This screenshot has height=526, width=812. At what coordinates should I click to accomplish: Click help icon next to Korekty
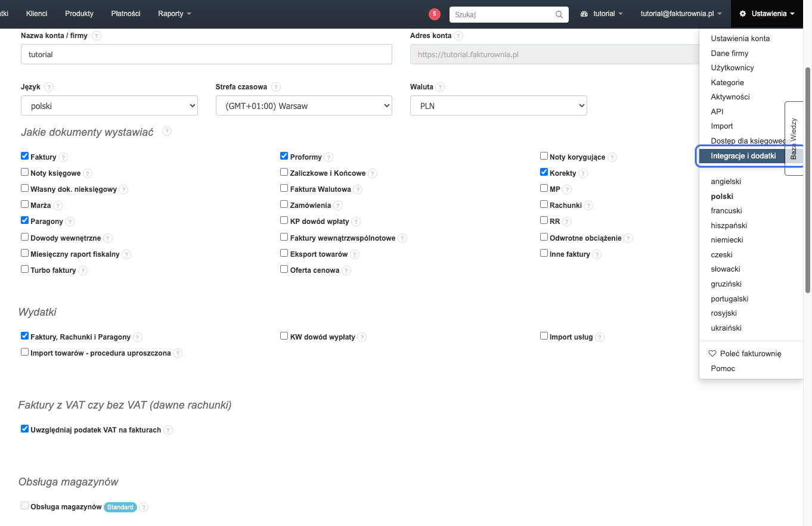(x=583, y=173)
